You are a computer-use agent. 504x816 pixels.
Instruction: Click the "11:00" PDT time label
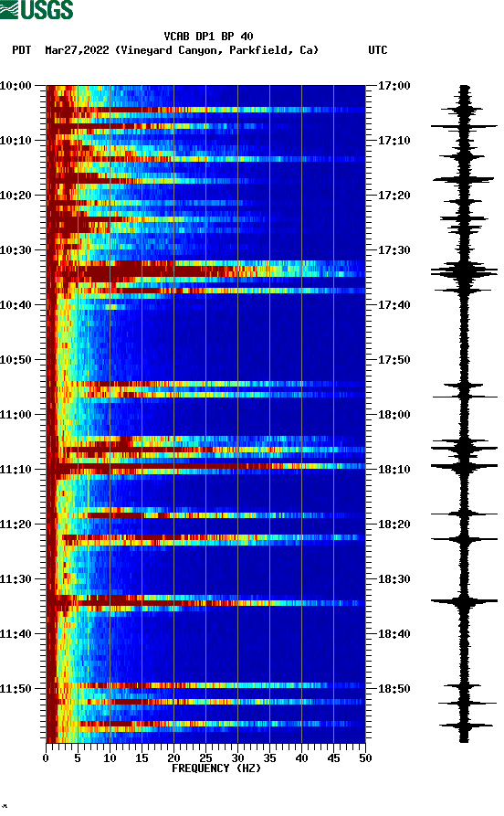pyautogui.click(x=16, y=414)
